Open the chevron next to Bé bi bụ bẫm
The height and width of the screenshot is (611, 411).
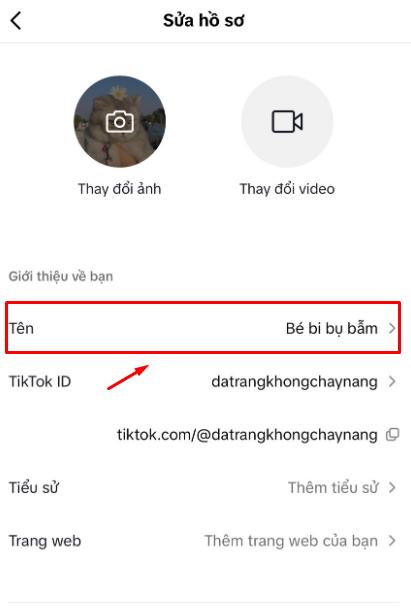[392, 328]
